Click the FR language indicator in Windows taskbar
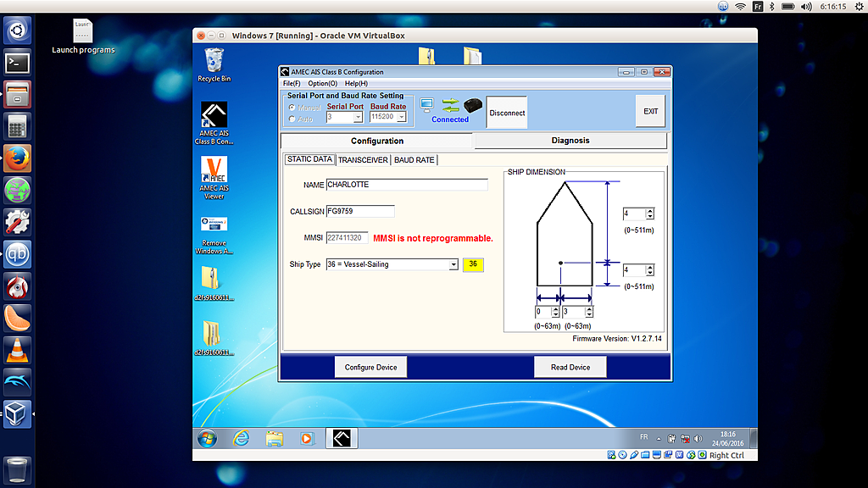Image resolution: width=868 pixels, height=488 pixels. [x=644, y=437]
